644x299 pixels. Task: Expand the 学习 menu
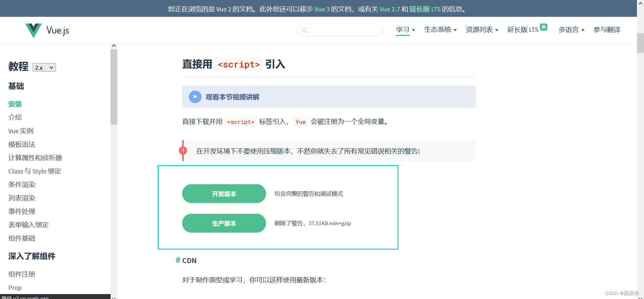(x=406, y=30)
